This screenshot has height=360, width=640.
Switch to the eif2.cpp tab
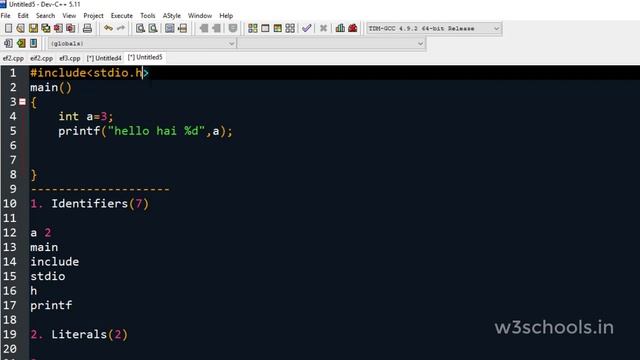41,58
